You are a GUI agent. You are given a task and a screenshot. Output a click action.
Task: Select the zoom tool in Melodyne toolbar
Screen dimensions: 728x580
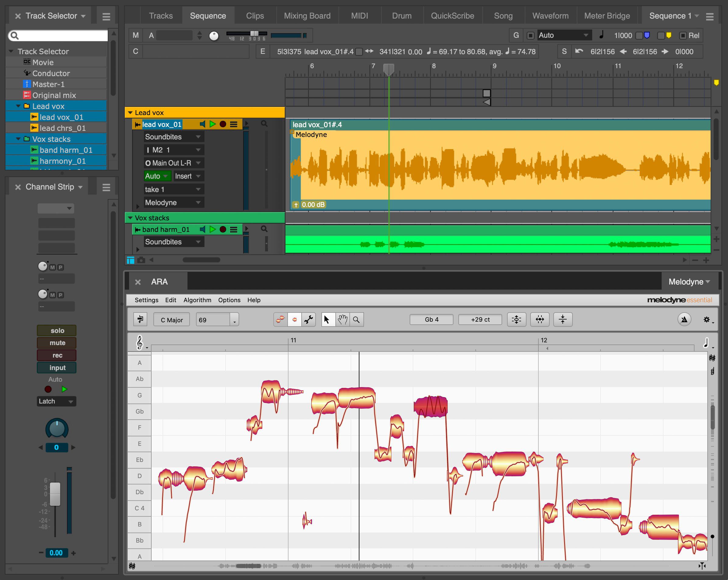tap(358, 320)
